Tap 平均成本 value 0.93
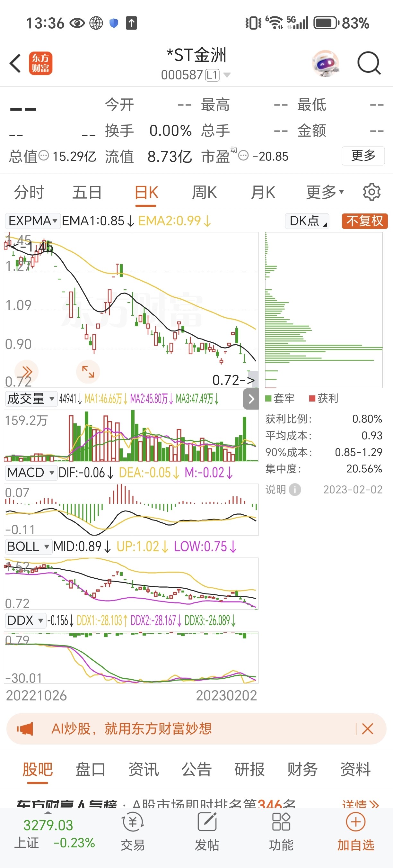The width and height of the screenshot is (393, 868). (372, 435)
